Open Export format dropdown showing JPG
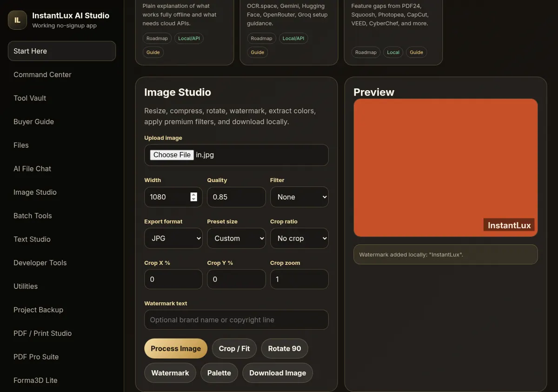 coord(173,238)
